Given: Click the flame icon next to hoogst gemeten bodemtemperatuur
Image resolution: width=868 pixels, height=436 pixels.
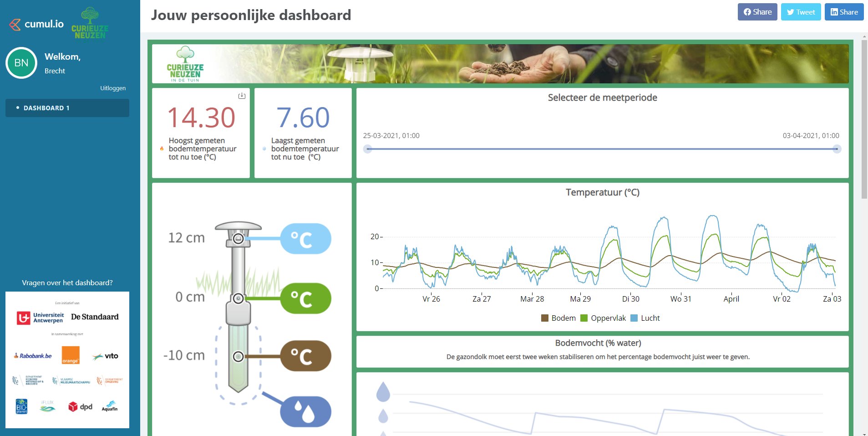Looking at the screenshot, I should point(162,148).
